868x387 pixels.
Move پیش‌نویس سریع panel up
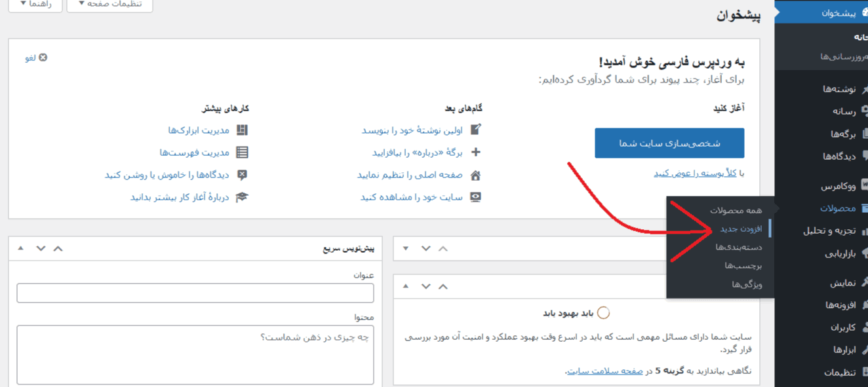(x=58, y=248)
